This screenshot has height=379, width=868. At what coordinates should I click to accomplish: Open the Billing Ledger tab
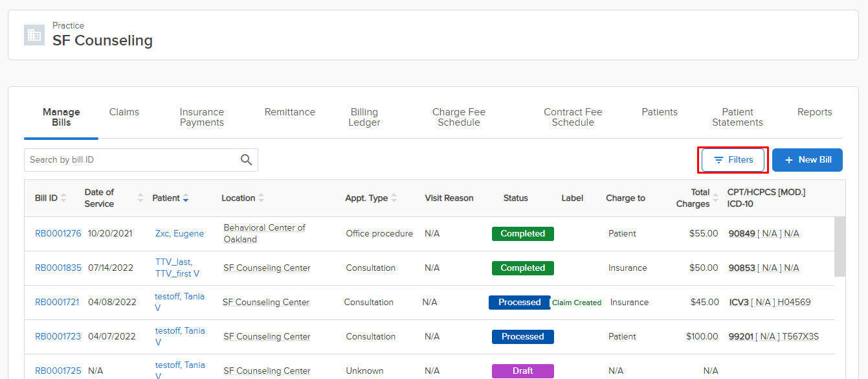click(364, 117)
